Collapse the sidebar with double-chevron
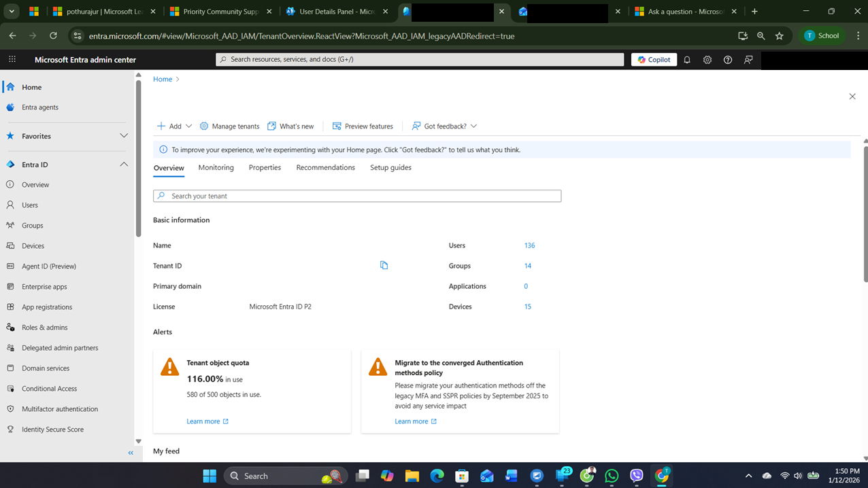 click(x=131, y=453)
